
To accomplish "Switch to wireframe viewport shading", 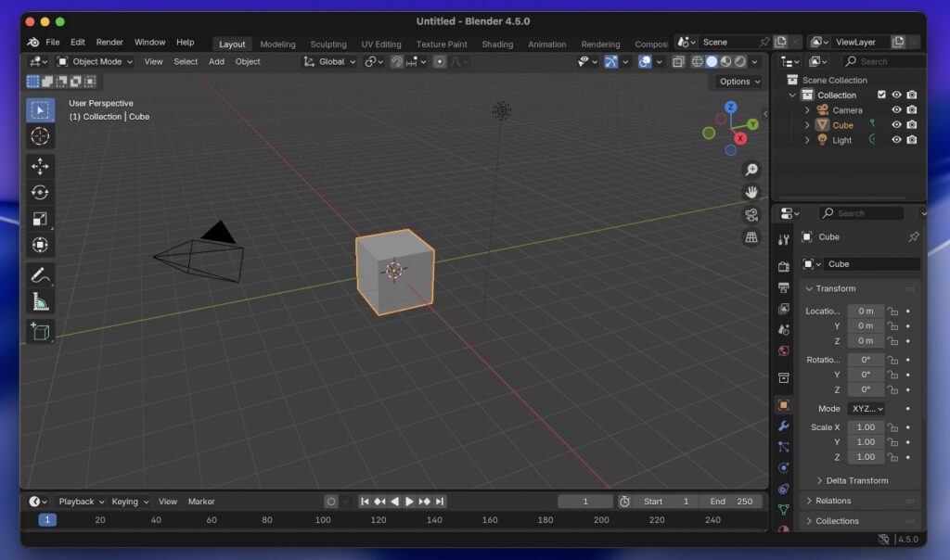I will pos(698,62).
